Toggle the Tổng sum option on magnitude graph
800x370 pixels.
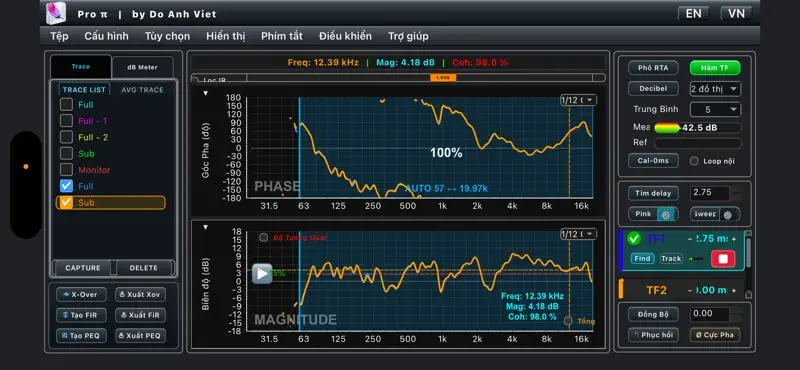click(x=568, y=320)
